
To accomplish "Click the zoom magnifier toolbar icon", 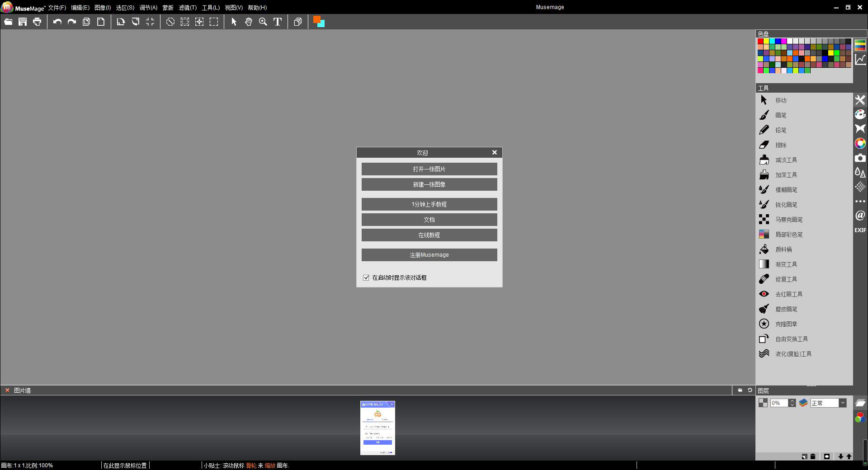I will click(263, 22).
